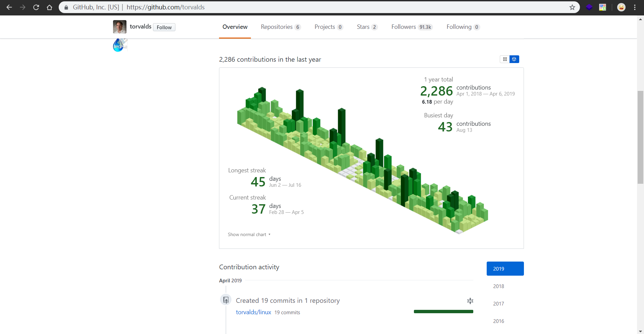The width and height of the screenshot is (644, 334).
Task: Click the torvalds profile avatar thumbnail
Action: coord(120,27)
